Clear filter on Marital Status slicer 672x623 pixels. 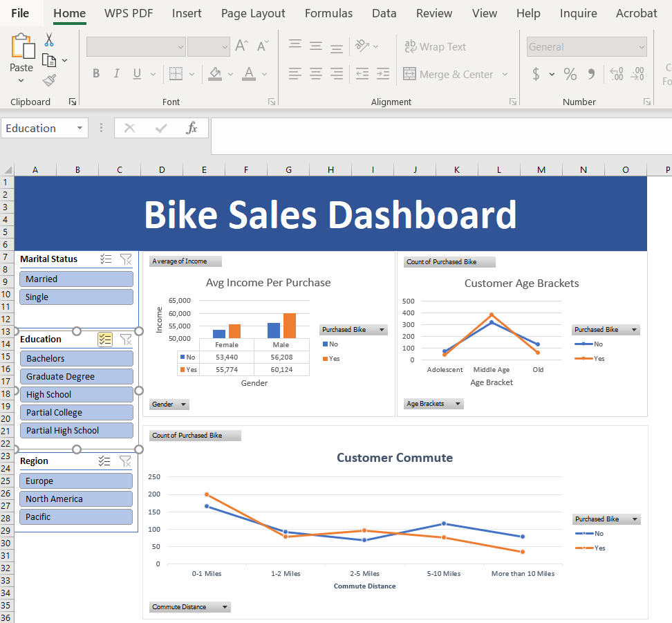(126, 259)
